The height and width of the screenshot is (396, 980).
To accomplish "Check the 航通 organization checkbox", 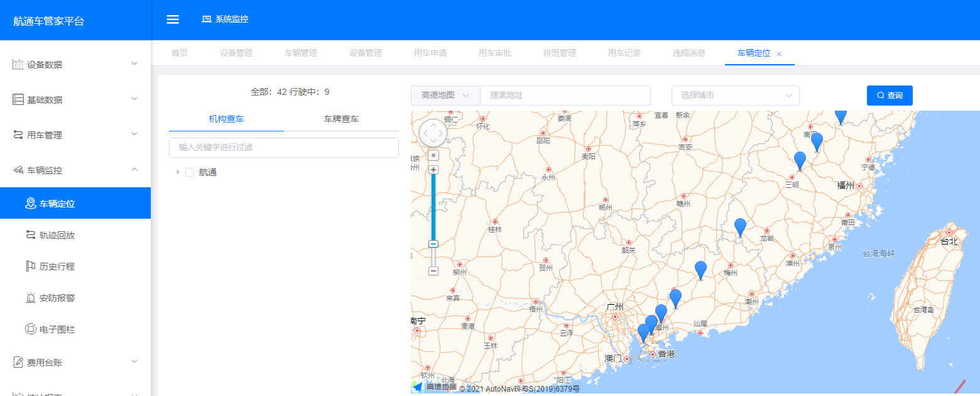I will 190,172.
